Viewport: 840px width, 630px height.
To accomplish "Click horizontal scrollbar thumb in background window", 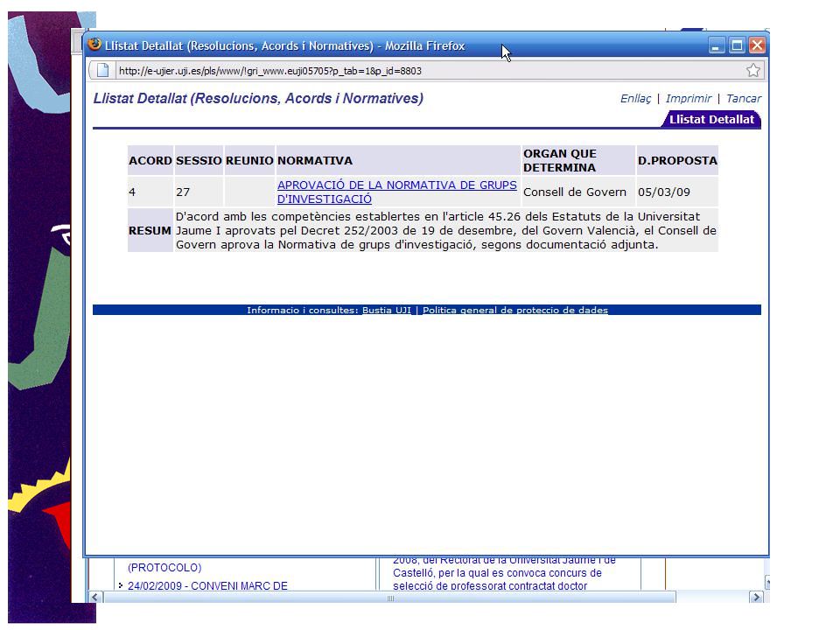I will (390, 598).
